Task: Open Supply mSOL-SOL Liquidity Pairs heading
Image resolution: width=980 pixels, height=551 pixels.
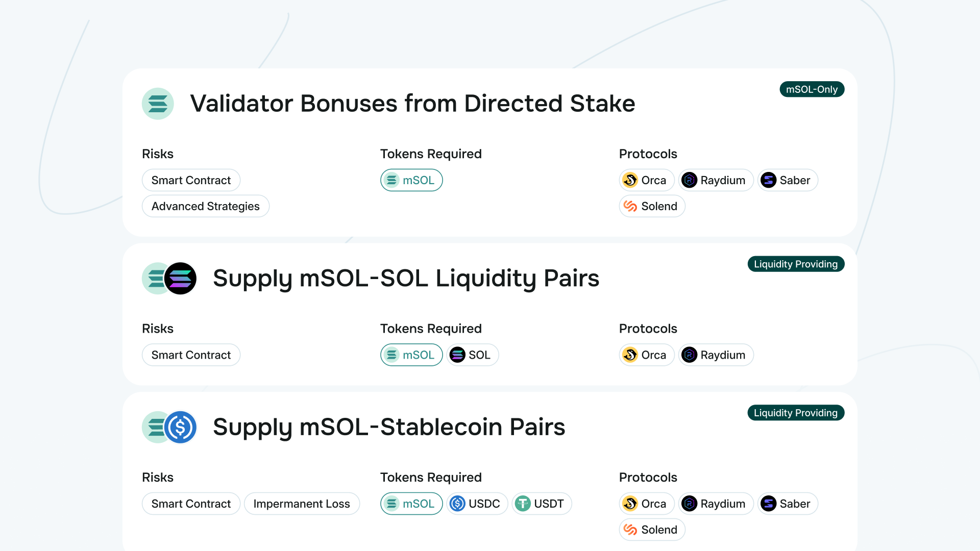Action: tap(406, 279)
